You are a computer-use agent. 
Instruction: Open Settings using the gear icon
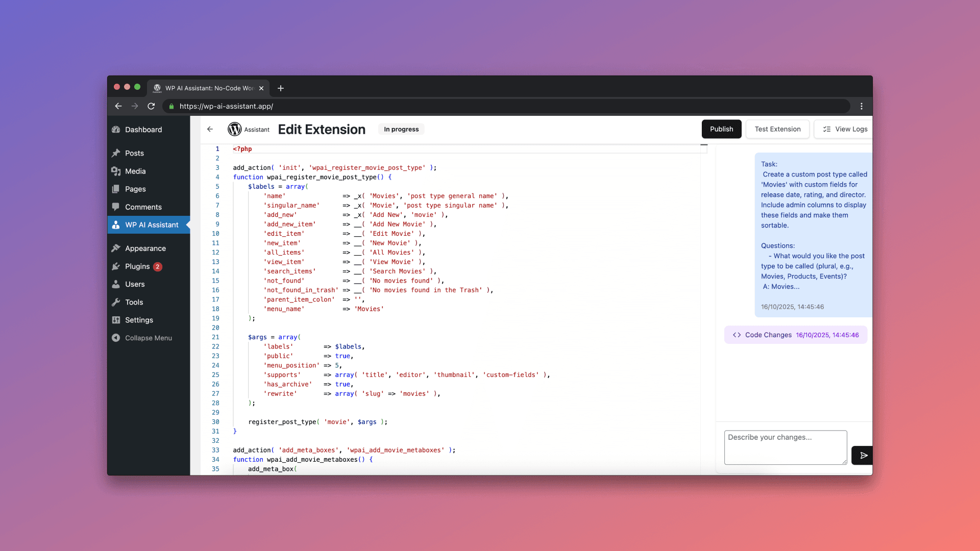(116, 320)
